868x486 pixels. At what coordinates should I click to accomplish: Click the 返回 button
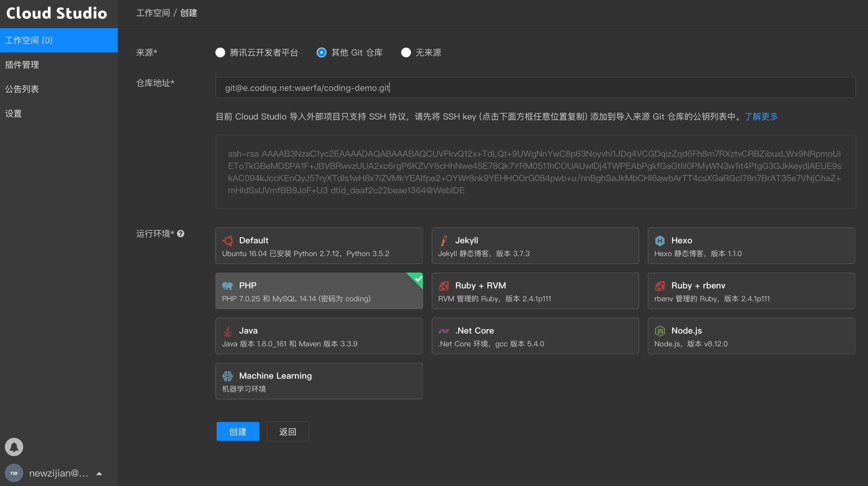[x=288, y=431]
